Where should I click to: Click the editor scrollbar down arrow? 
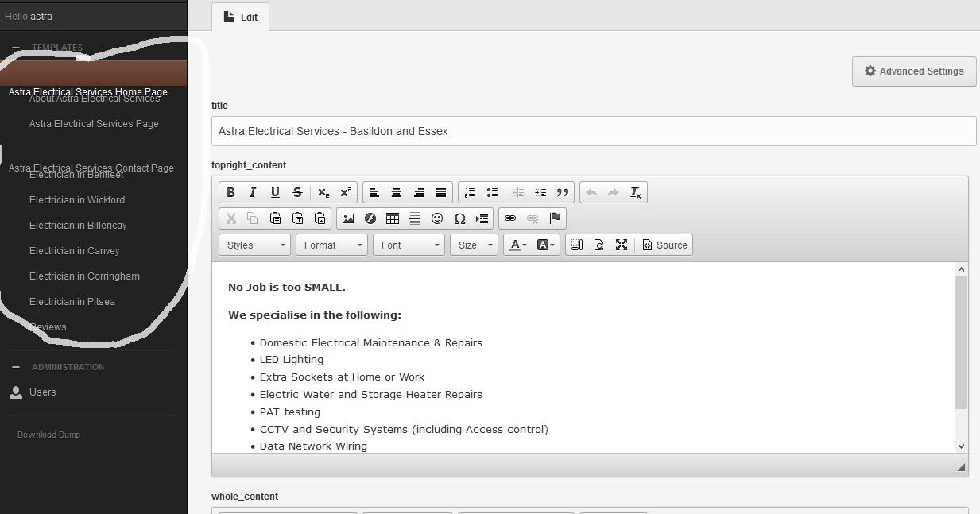coord(961,446)
